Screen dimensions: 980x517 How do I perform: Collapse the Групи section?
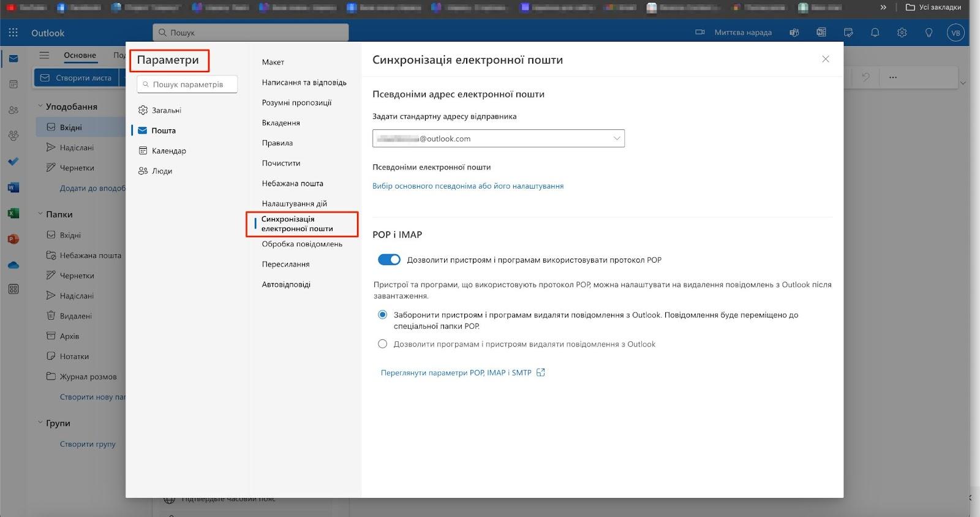pyautogui.click(x=40, y=423)
